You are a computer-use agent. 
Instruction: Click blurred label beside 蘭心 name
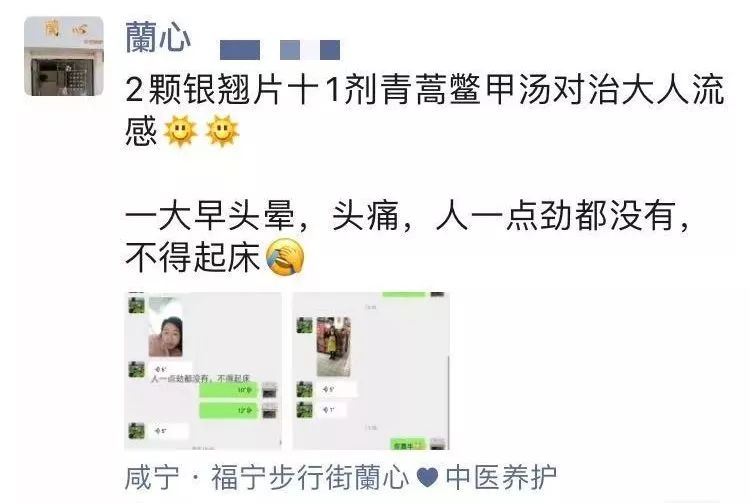280,50
